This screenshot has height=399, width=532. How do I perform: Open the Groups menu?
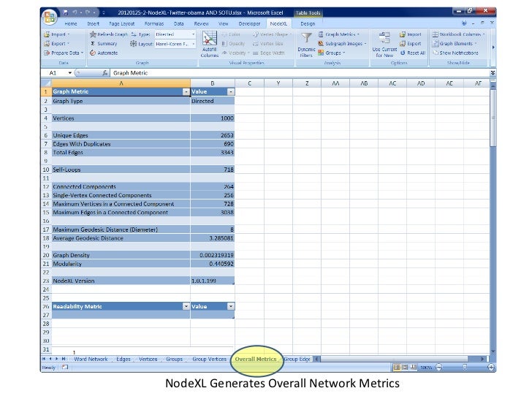point(332,53)
